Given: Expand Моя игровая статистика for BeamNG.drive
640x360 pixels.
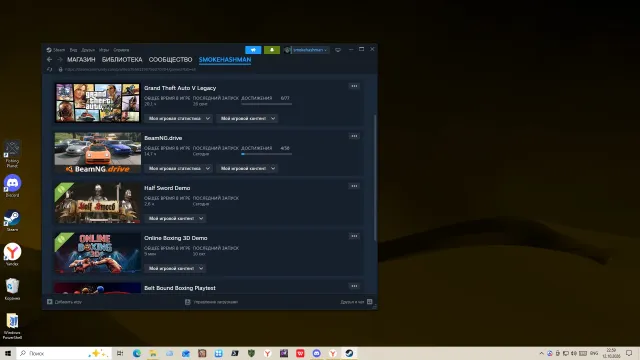Looking at the screenshot, I should click(178, 168).
